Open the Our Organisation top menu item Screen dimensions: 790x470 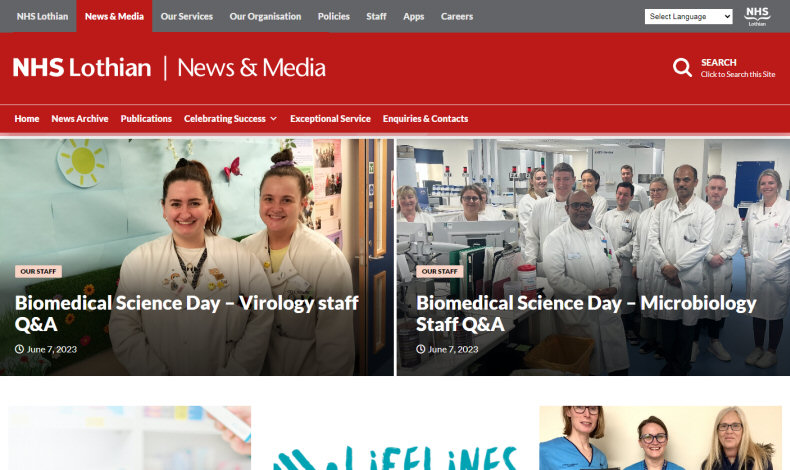[265, 16]
